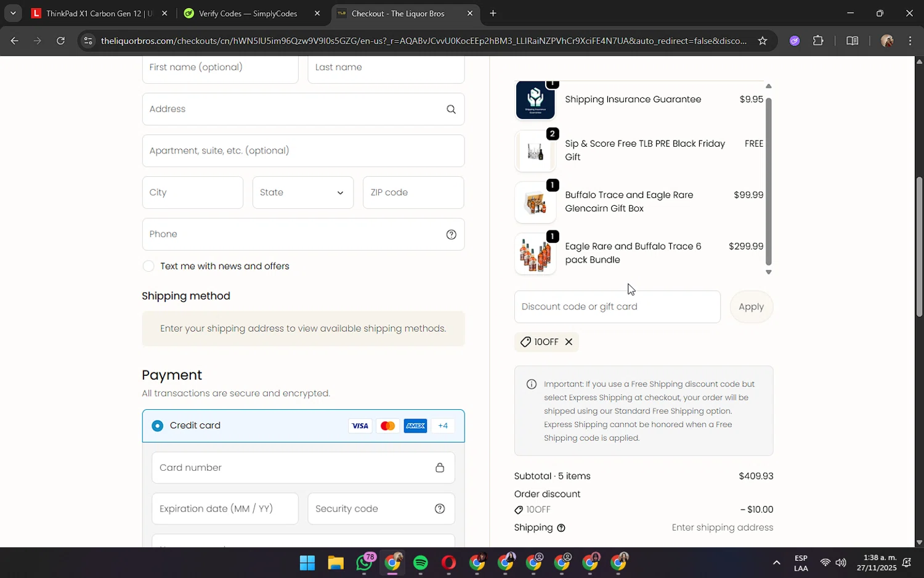Click the Address input field
This screenshot has height=578, width=924.
tap(303, 109)
